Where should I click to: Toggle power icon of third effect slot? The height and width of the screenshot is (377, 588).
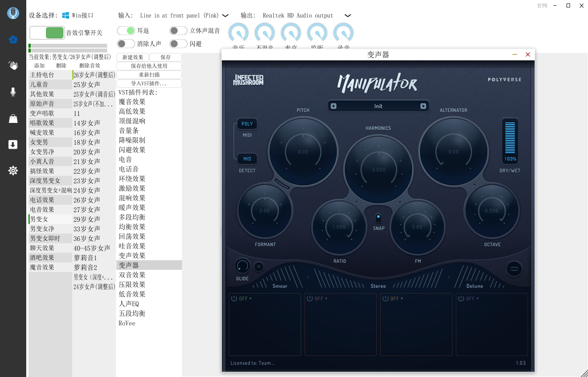[x=385, y=298]
